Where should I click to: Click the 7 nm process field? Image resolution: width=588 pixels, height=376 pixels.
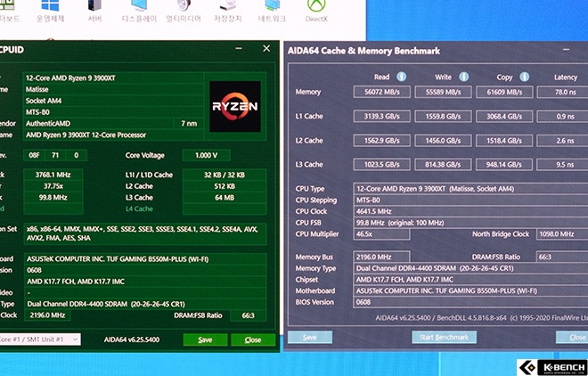[x=189, y=123]
